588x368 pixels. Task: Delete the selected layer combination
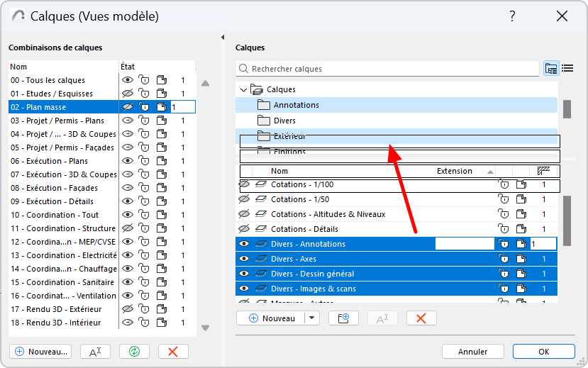173,352
